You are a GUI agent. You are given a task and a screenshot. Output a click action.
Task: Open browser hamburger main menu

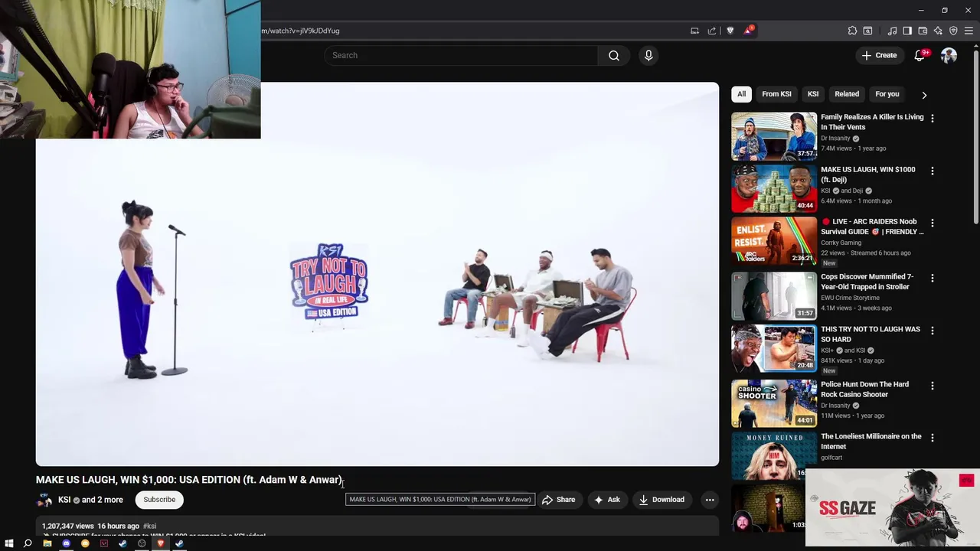(x=969, y=31)
